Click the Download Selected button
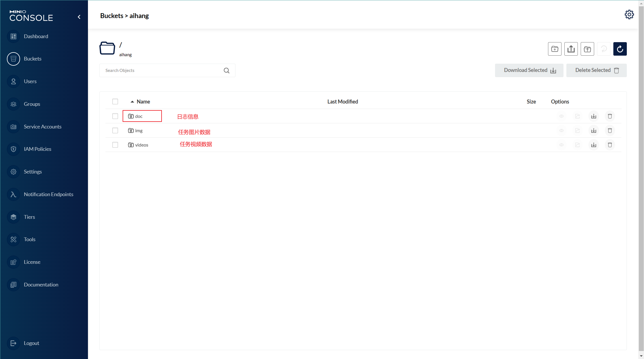644x359 pixels. pyautogui.click(x=529, y=70)
